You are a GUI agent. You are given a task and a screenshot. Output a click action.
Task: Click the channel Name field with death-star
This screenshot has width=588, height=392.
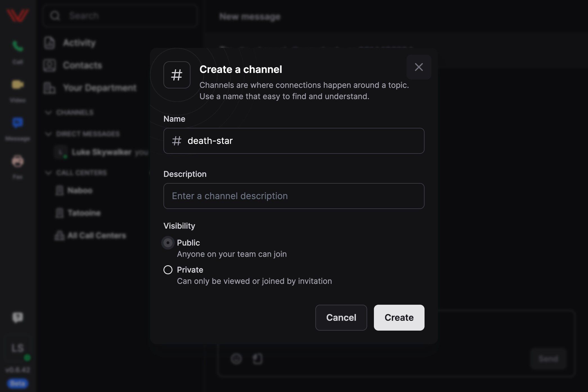pos(294,141)
